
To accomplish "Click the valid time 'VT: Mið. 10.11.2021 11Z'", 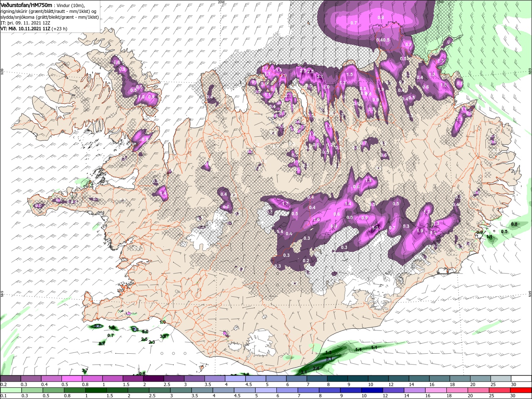I will click(x=25, y=29).
